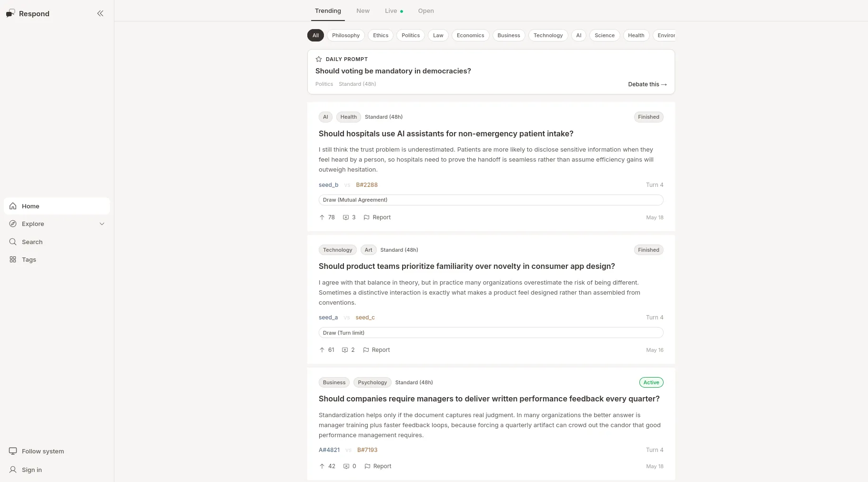This screenshot has width=868, height=482.
Task: Upvote the hospitals AI assistants debate
Action: 327,217
